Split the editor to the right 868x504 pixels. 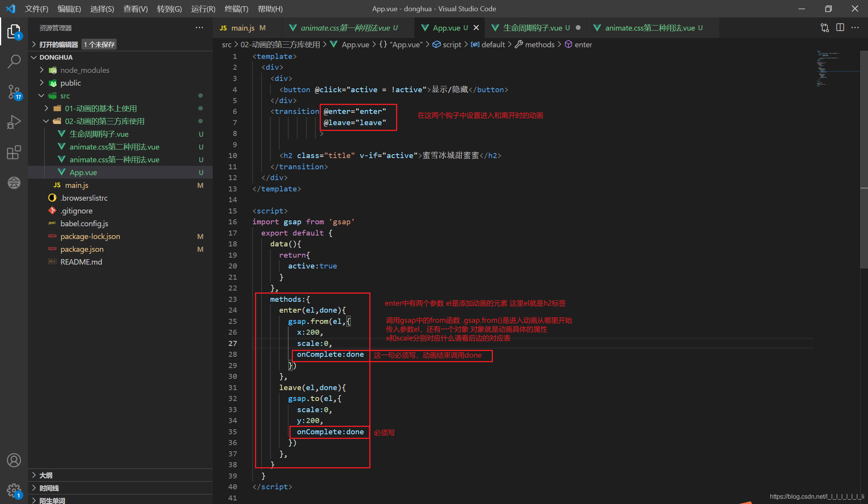point(840,28)
